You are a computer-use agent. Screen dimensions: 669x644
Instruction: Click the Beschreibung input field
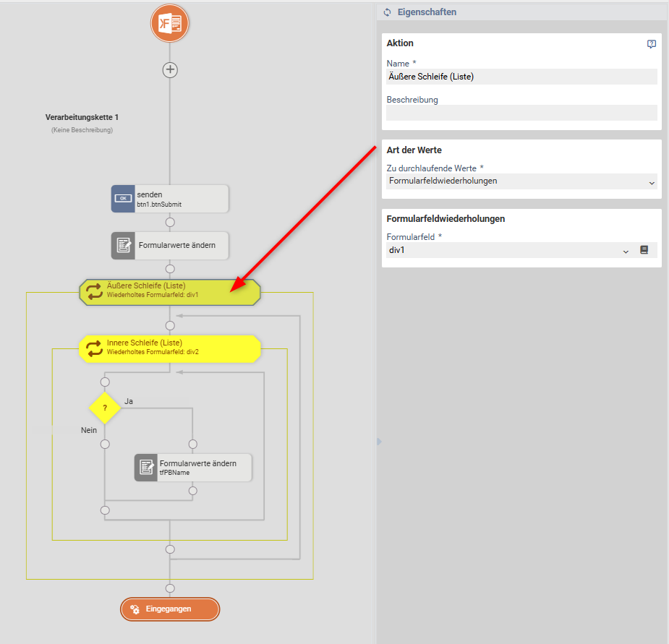coord(521,113)
